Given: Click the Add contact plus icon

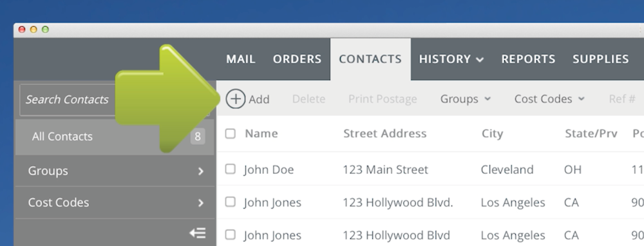Looking at the screenshot, I should coord(236,99).
